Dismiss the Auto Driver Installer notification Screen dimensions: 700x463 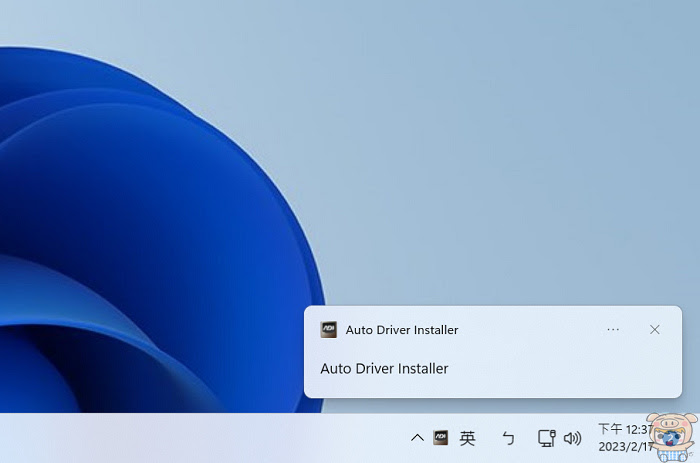coord(654,330)
